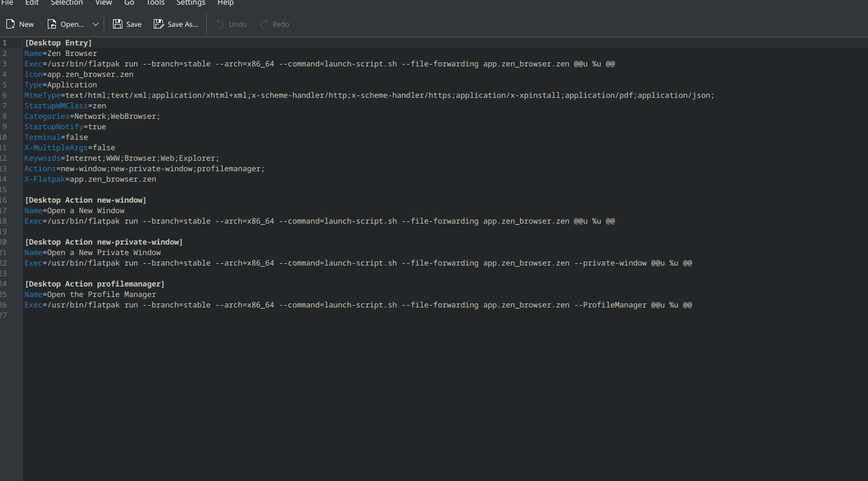
Task: Click the Name=Zen Browser line
Action: point(61,54)
